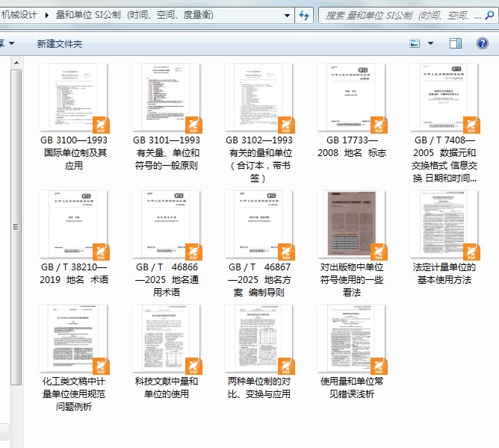Open the share menu dropdown arrow

[x=11, y=43]
